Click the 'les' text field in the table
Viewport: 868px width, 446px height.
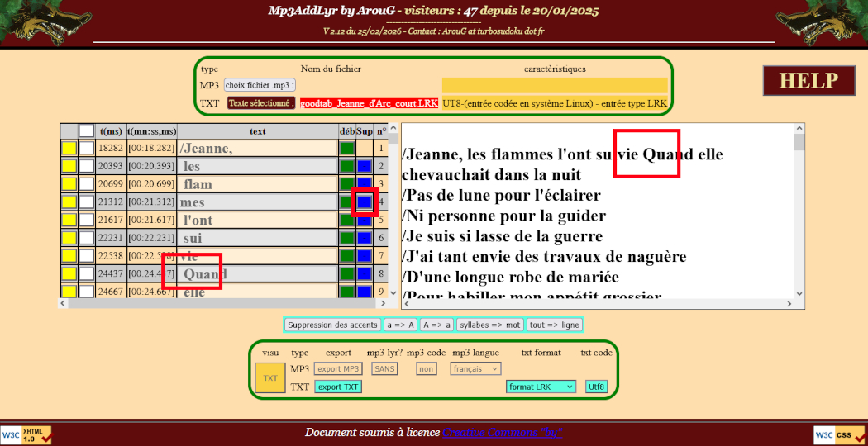pos(258,167)
